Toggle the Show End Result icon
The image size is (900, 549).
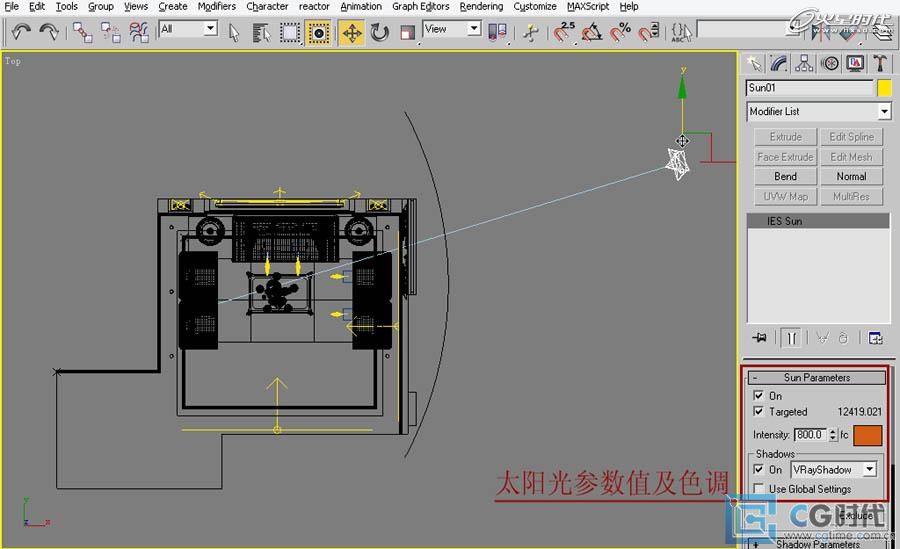tap(792, 338)
